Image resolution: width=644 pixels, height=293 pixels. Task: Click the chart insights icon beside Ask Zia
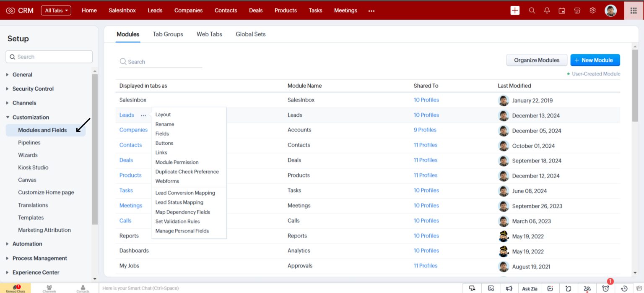coord(550,288)
